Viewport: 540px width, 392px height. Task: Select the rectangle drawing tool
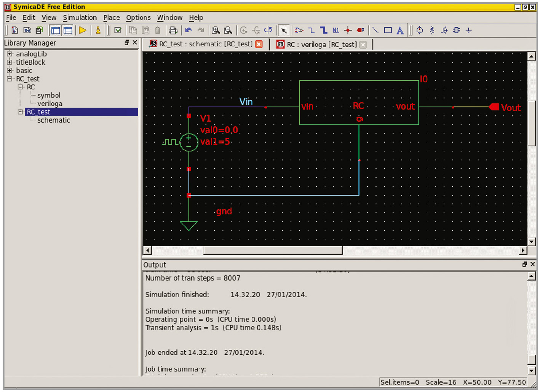point(388,30)
